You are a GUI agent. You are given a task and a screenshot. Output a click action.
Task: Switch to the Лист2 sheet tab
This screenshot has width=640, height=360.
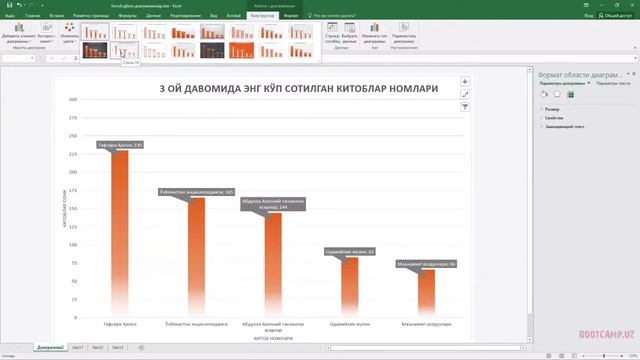pos(98,348)
